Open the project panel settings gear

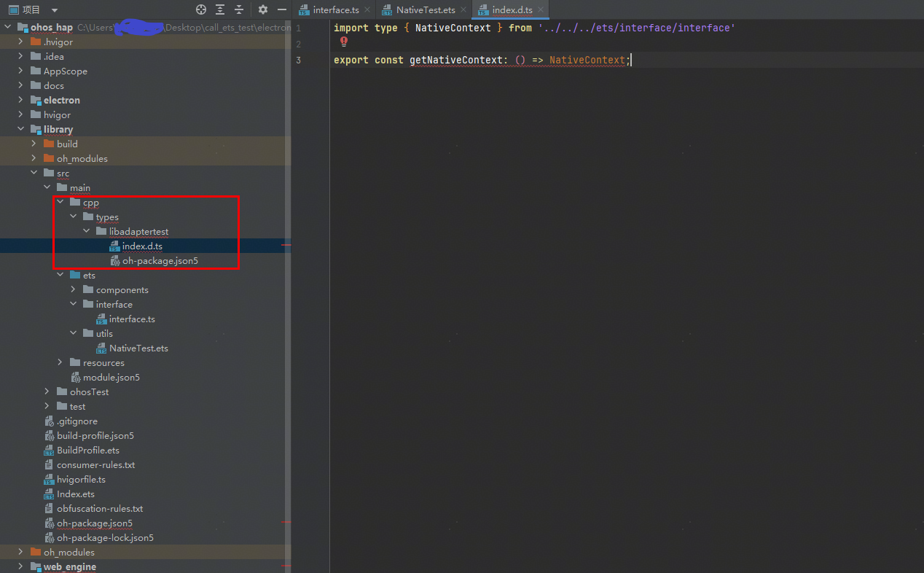coord(263,9)
